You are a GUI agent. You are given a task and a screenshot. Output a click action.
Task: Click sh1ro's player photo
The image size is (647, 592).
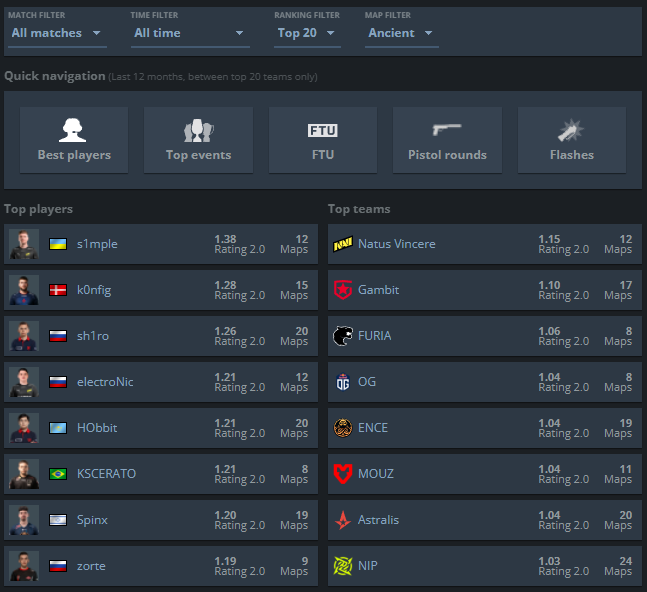[x=24, y=336]
